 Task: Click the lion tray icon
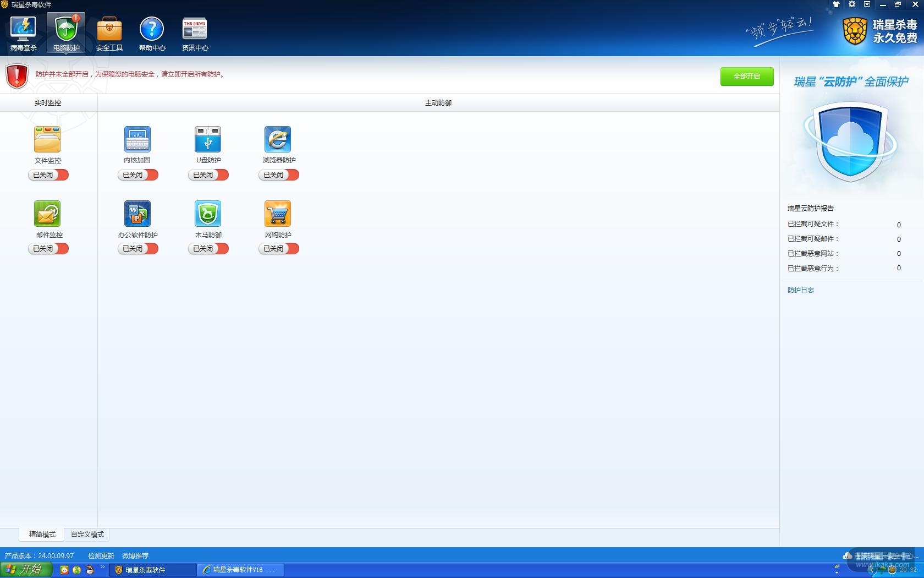(x=892, y=570)
